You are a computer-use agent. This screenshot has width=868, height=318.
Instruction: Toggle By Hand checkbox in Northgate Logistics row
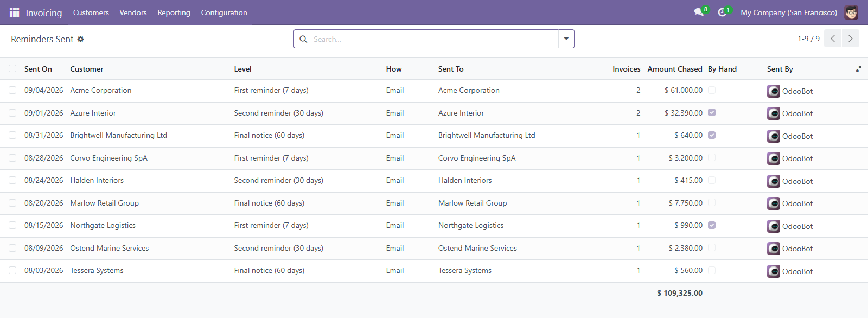(712, 225)
